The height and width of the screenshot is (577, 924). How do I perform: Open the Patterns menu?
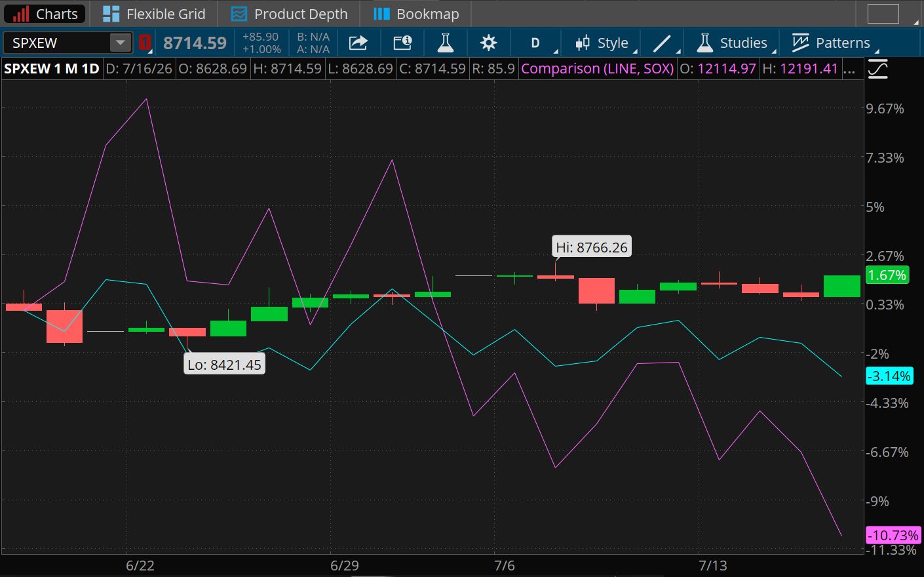[x=831, y=43]
